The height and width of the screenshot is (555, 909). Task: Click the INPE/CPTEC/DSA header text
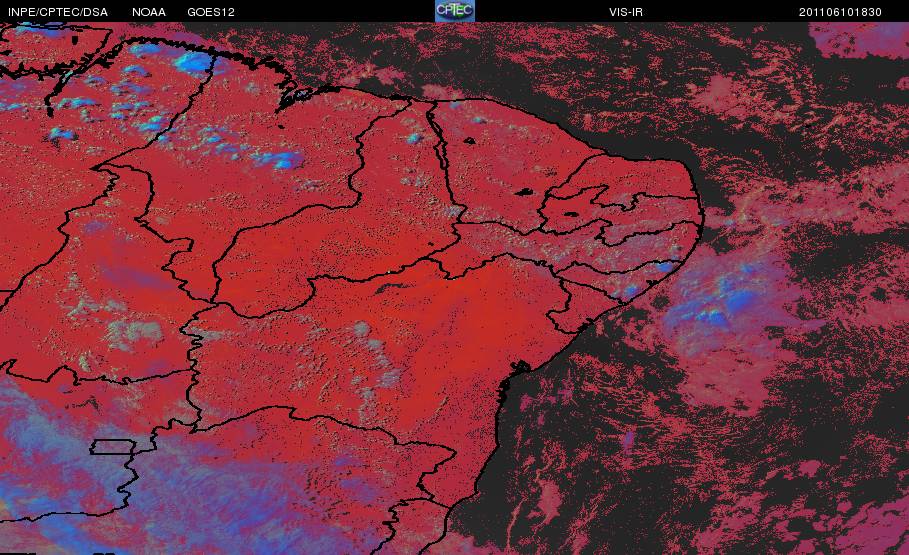coord(58,12)
